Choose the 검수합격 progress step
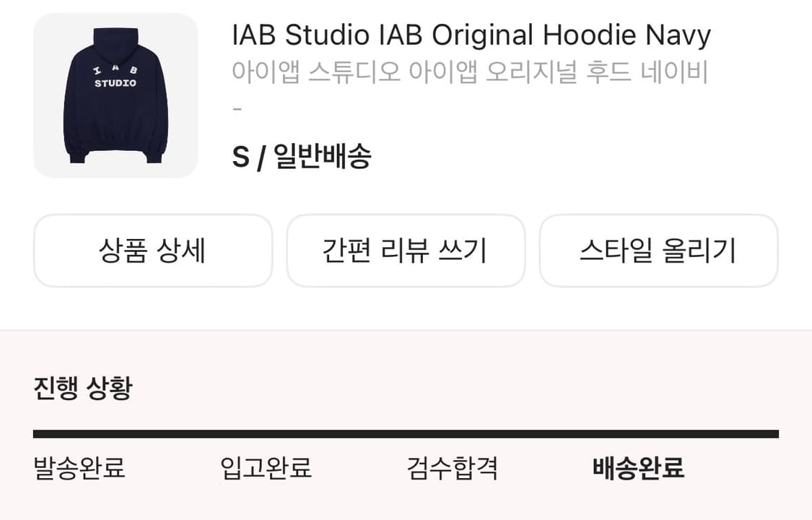This screenshot has height=520, width=812. (x=452, y=468)
